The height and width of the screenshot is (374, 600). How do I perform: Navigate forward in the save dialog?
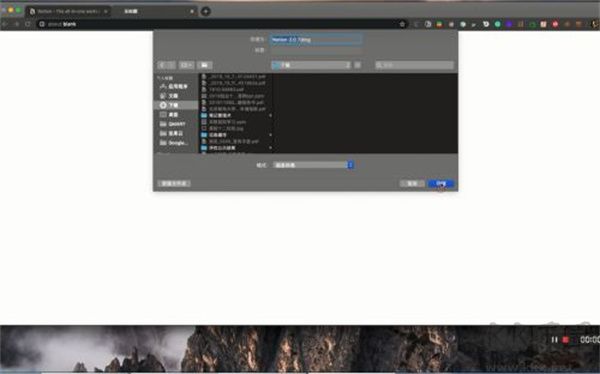pyautogui.click(x=171, y=65)
